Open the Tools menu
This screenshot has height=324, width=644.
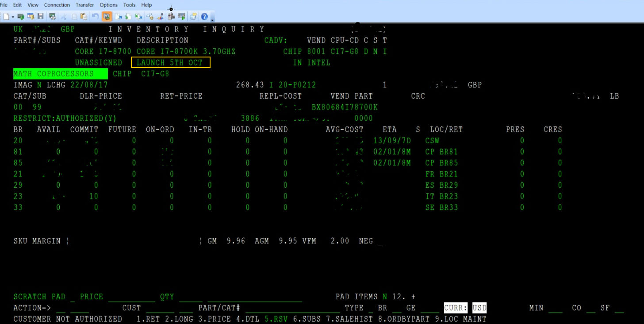click(x=129, y=5)
